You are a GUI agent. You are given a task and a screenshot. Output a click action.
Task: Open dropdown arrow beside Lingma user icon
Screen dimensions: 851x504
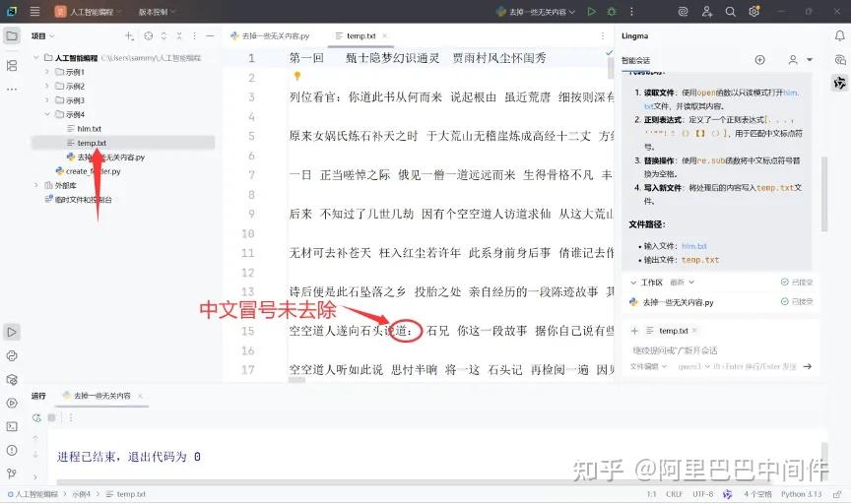[810, 60]
